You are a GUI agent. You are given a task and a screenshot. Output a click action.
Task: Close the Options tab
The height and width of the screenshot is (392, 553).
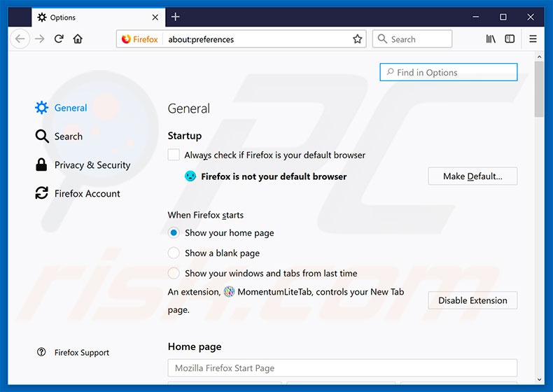click(155, 17)
